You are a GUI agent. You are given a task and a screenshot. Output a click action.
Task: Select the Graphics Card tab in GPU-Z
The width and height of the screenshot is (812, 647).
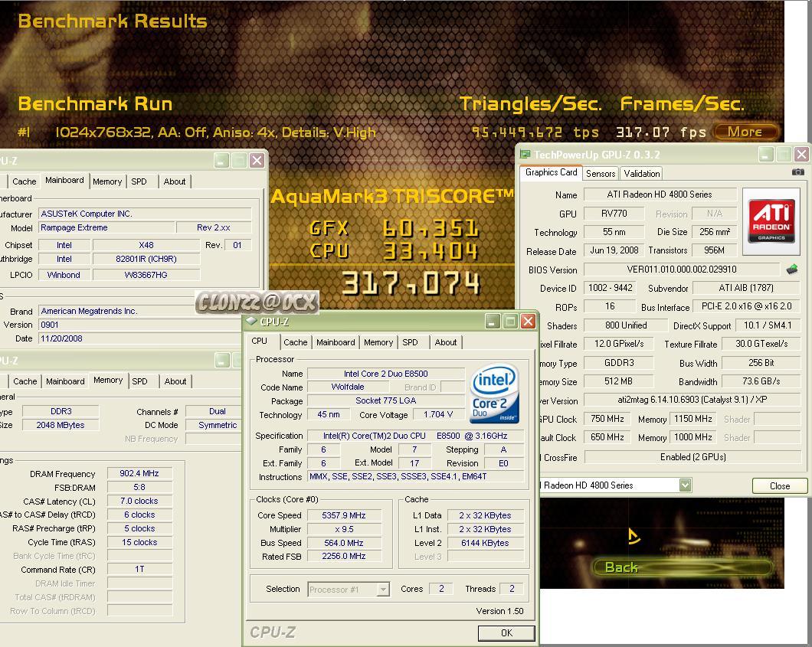pos(551,172)
